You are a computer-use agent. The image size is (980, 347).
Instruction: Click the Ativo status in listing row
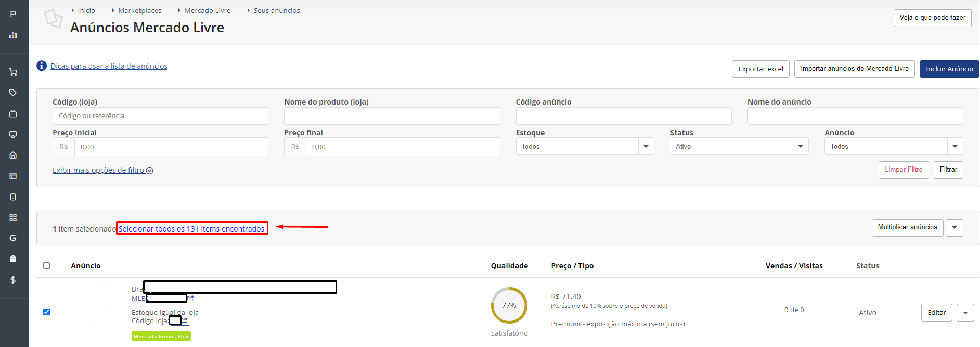click(x=868, y=313)
